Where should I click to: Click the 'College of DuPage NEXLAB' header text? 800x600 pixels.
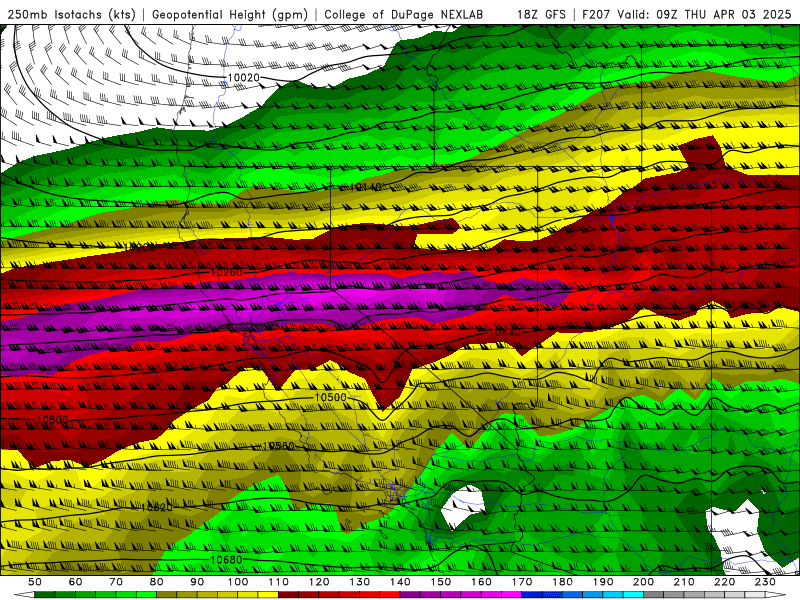pyautogui.click(x=404, y=14)
